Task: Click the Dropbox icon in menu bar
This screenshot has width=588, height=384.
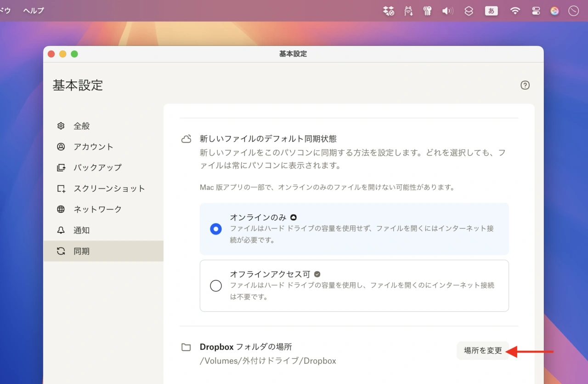Action: 389,11
